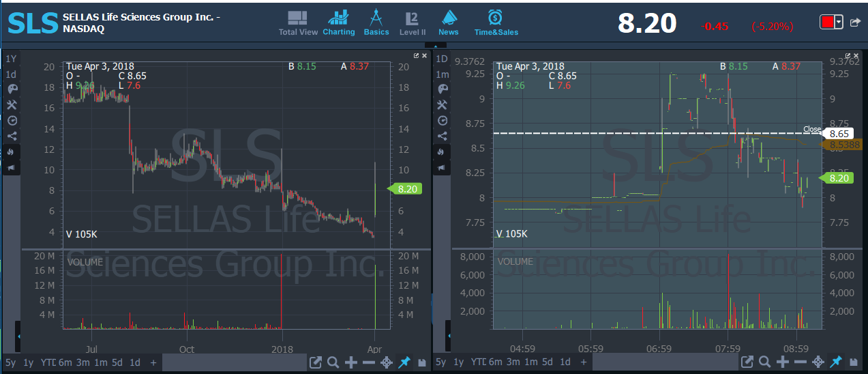Click left chart bottom scroll bar

coord(234,362)
